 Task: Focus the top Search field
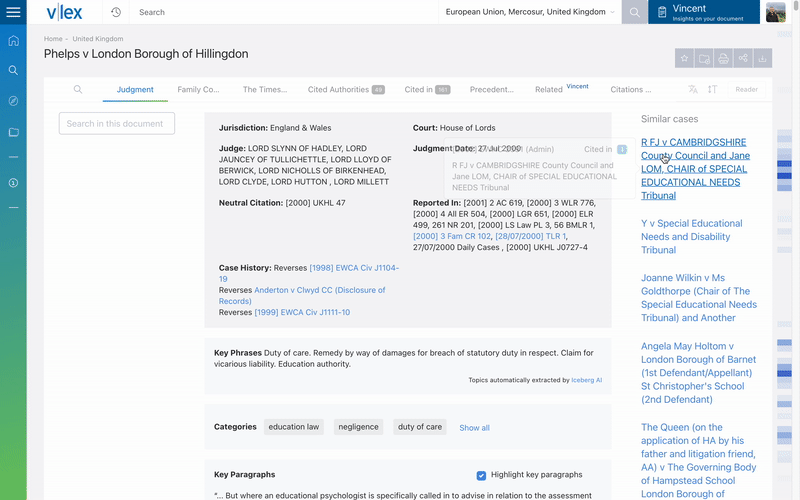point(286,12)
